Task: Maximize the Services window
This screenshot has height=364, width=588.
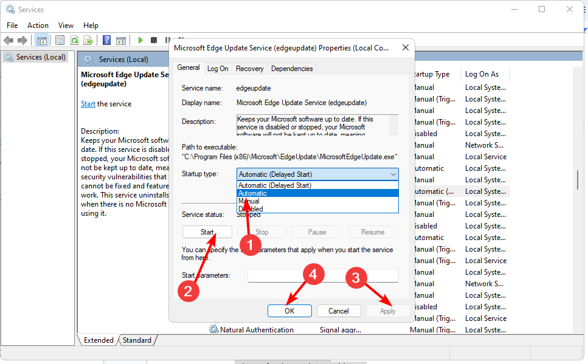Action: (542, 9)
